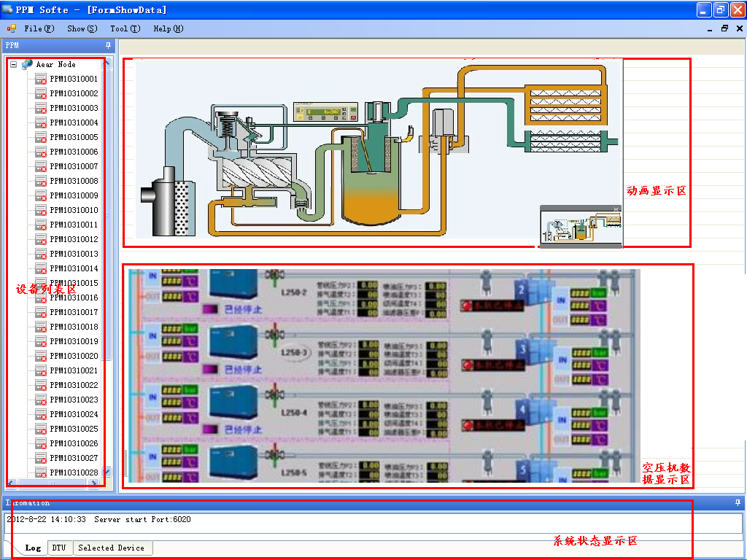Image resolution: width=747 pixels, height=560 pixels.
Task: Click the offline device icon beside PPM10310026
Action: (41, 443)
